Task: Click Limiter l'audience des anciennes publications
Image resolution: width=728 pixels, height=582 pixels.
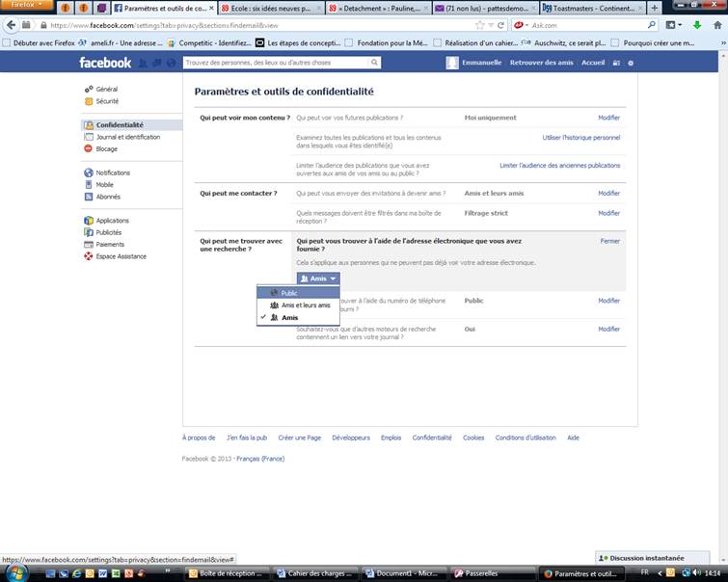Action: 560,165
